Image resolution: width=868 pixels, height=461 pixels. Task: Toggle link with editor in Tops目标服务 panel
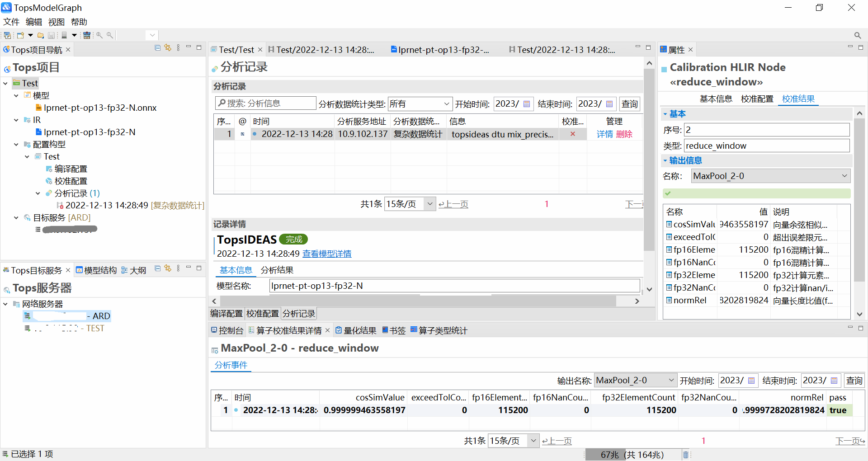pos(168,268)
